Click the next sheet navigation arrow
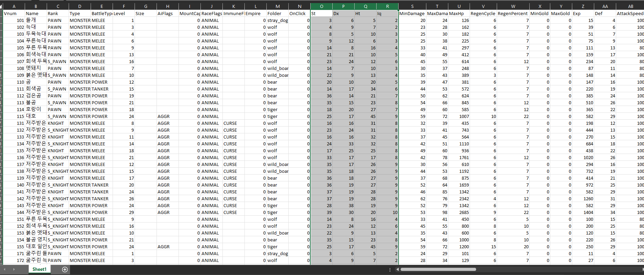 point(14,270)
